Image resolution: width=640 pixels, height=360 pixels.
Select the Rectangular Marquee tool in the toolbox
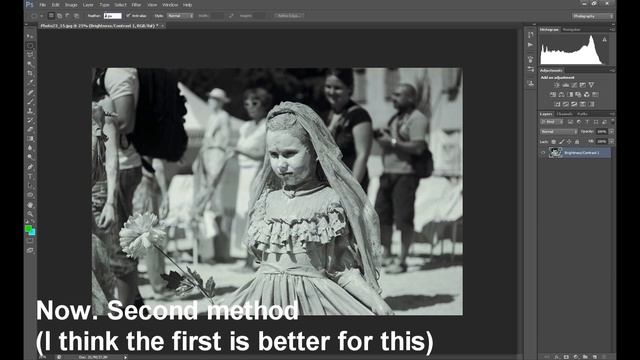[30, 46]
